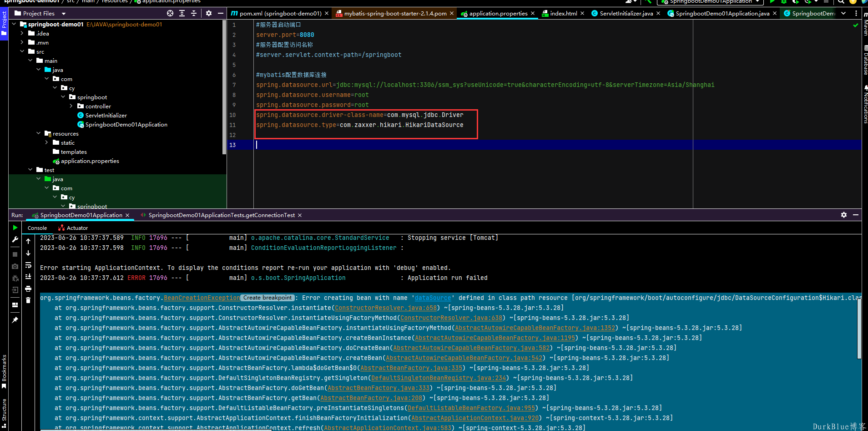Open editor tabs more-options menu
Viewport: 868px width, 431px height.
856,13
